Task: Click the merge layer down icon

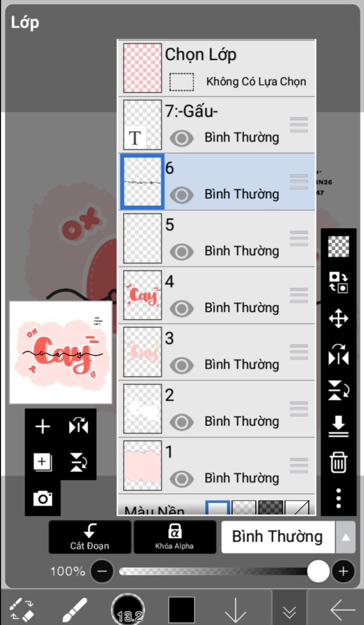Action: [338, 426]
